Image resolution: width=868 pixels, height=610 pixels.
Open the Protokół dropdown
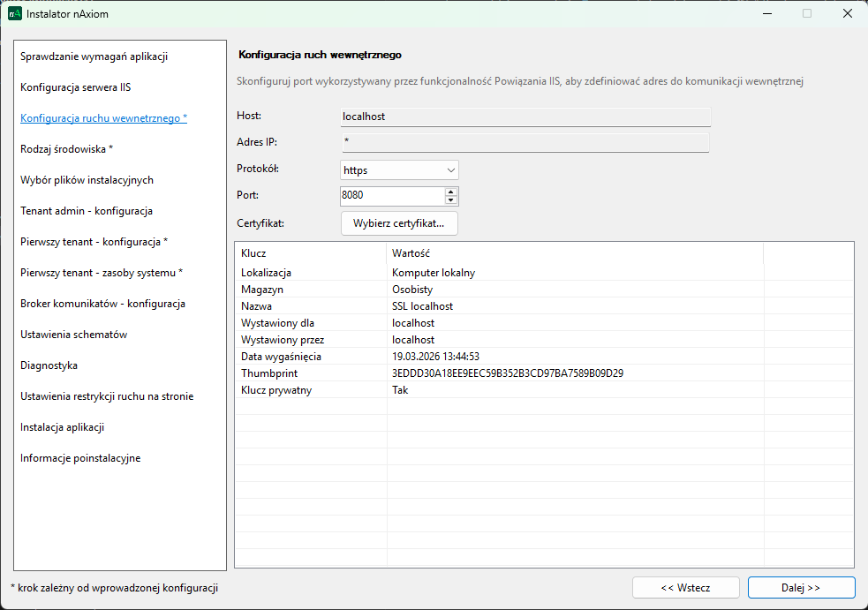pyautogui.click(x=399, y=169)
